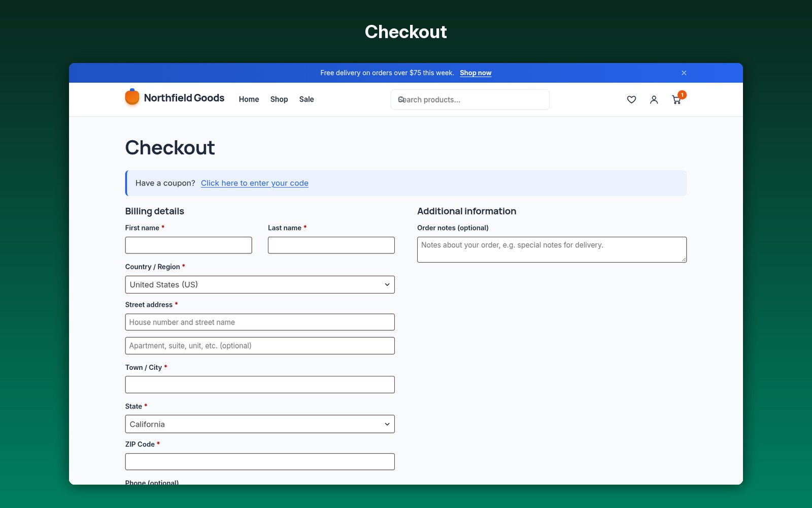The width and height of the screenshot is (812, 508).
Task: Click into the Last name field
Action: [x=331, y=245]
